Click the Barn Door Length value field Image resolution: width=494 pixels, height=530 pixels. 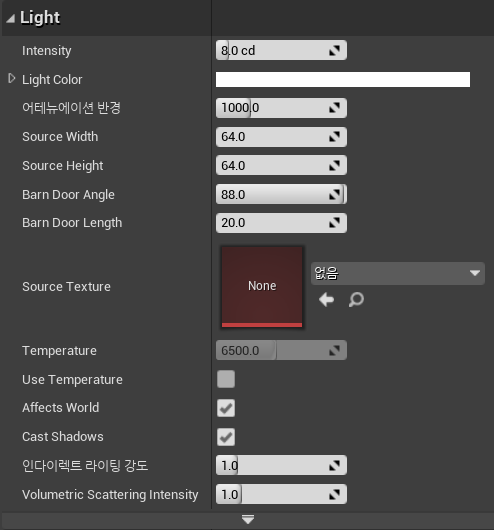[x=281, y=223]
